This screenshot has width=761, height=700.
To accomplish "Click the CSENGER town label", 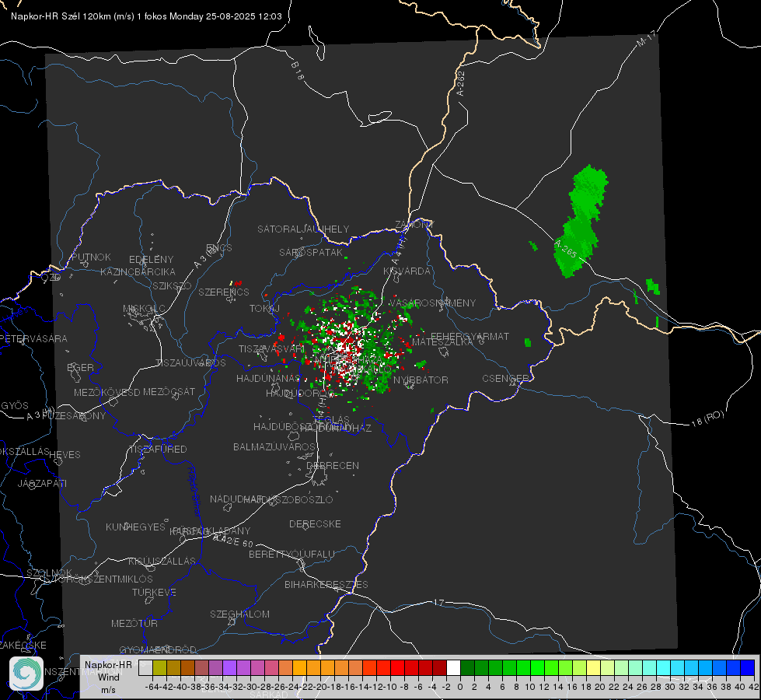I will (x=505, y=378).
